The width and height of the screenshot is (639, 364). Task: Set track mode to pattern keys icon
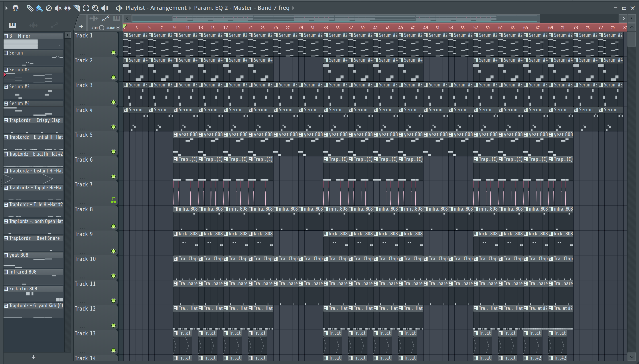point(116,18)
